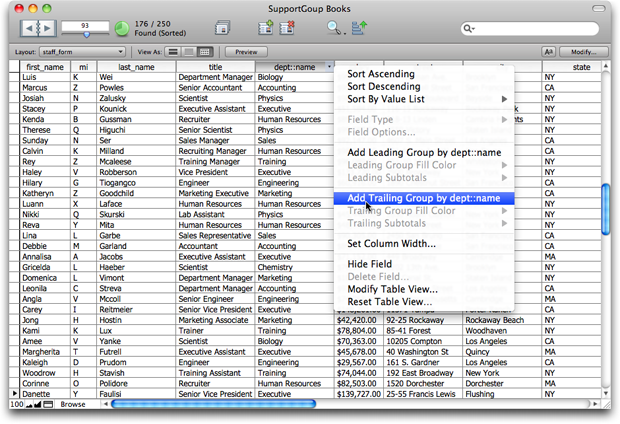The height and width of the screenshot is (424, 620).
Task: Click the Zalusky last name cell
Action: coord(136,98)
